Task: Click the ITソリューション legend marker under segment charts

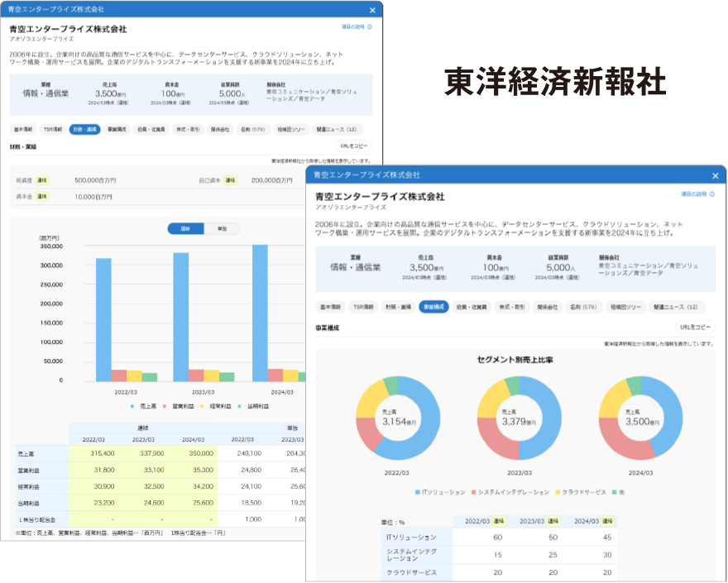Action: (x=416, y=490)
